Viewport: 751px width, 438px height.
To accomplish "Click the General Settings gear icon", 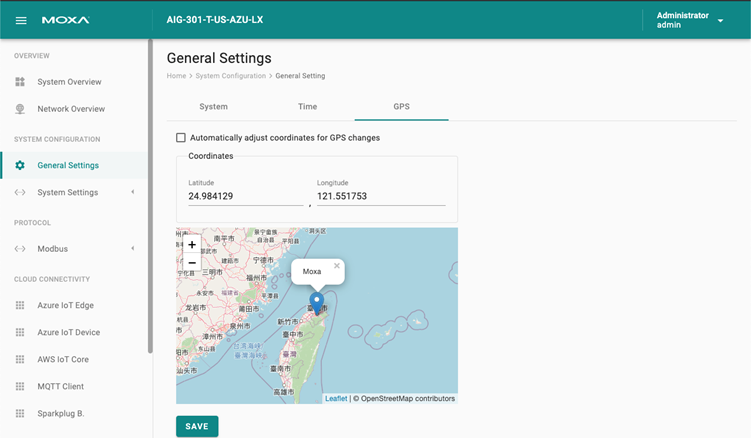I will [20, 165].
